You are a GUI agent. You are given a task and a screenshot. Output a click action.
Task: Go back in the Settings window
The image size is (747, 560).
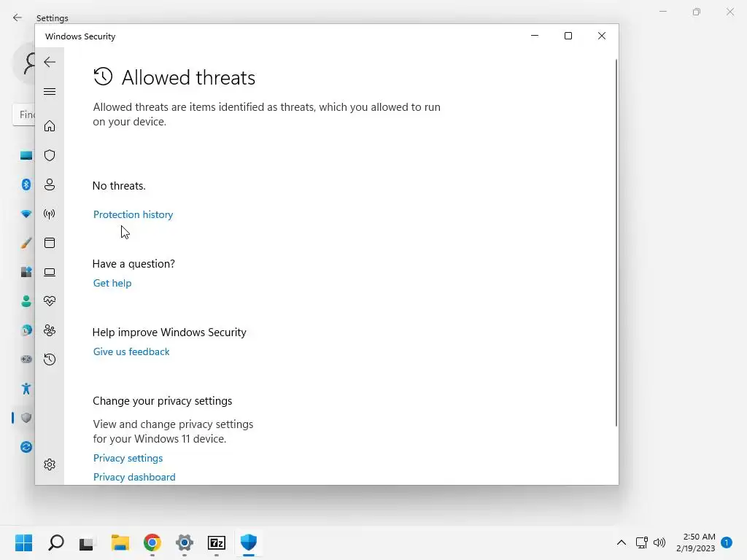pos(18,17)
